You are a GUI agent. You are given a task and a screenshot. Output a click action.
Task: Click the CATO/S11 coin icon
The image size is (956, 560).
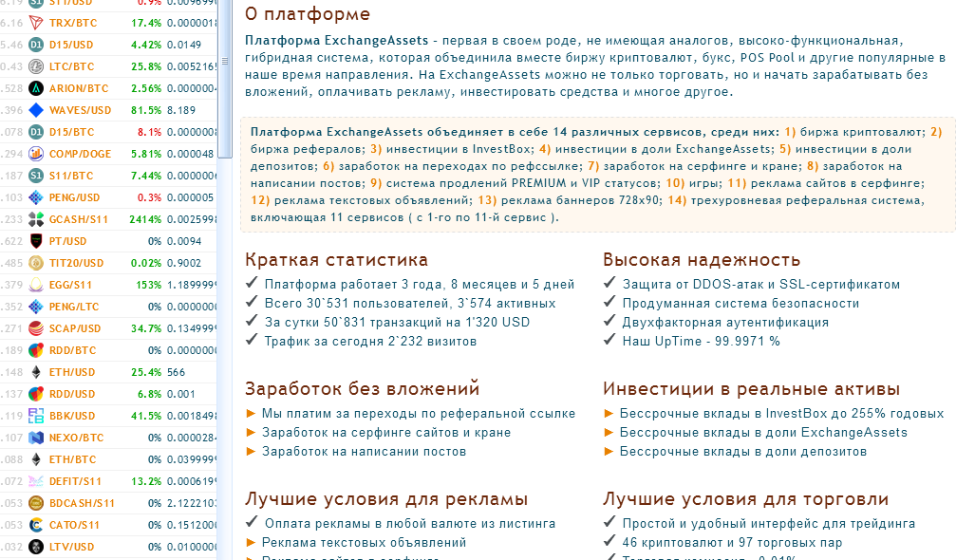pos(36,525)
